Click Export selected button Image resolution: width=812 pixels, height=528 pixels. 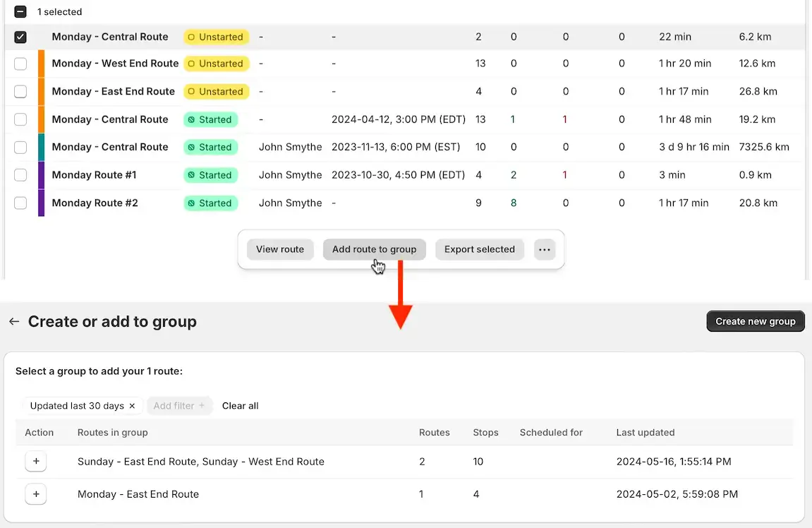480,249
